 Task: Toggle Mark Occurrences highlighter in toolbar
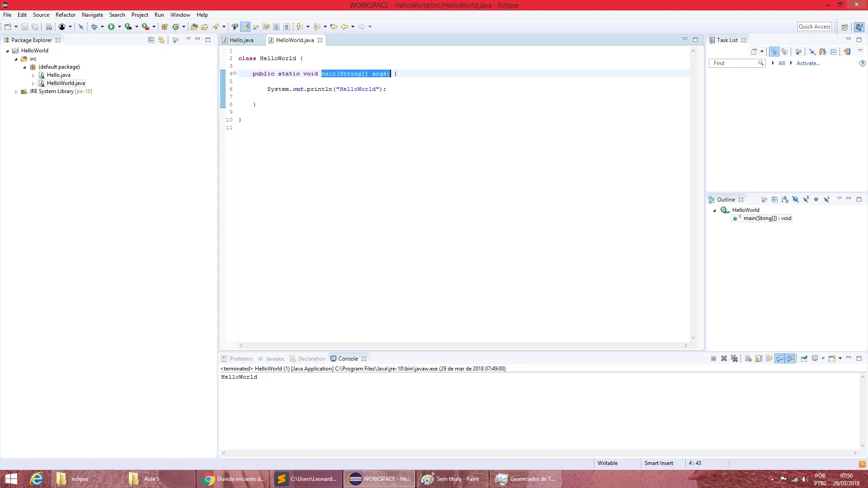(x=245, y=27)
